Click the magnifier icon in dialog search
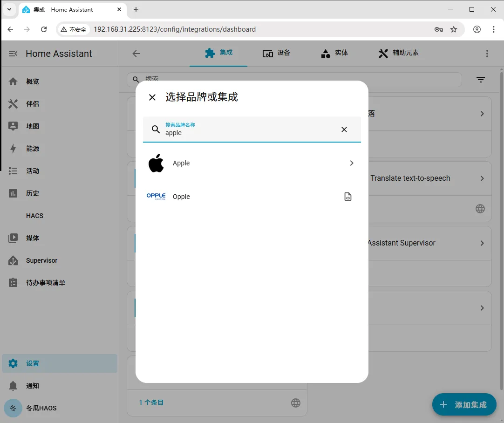 pos(156,130)
